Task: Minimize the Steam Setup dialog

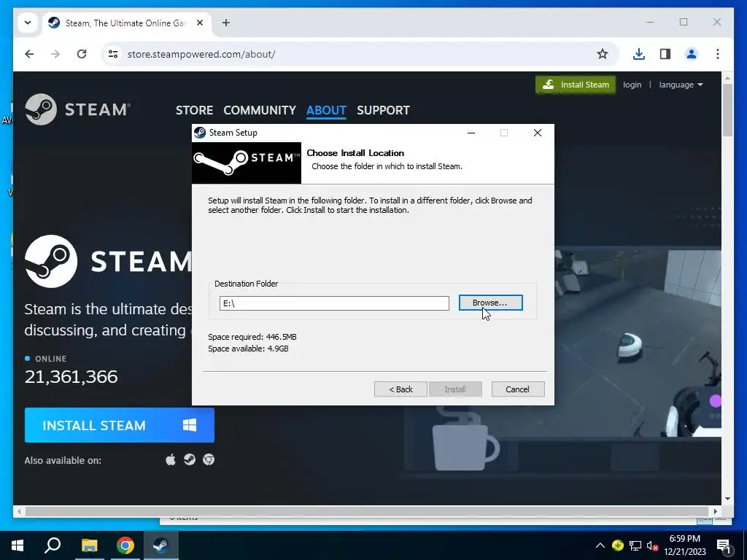Action: click(471, 133)
